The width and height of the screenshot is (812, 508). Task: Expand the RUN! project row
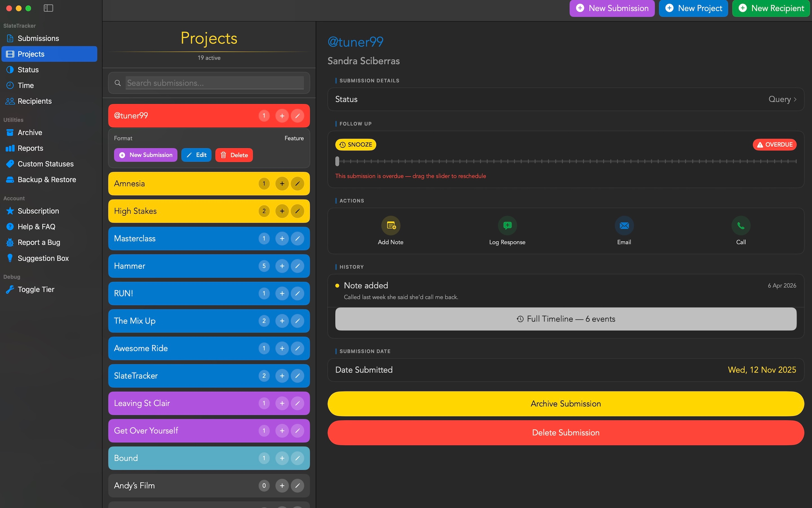(209, 294)
